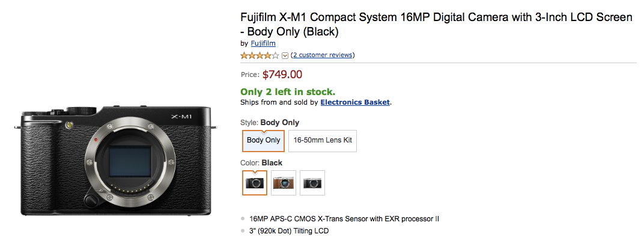Select the Body Only style option

coord(263,140)
